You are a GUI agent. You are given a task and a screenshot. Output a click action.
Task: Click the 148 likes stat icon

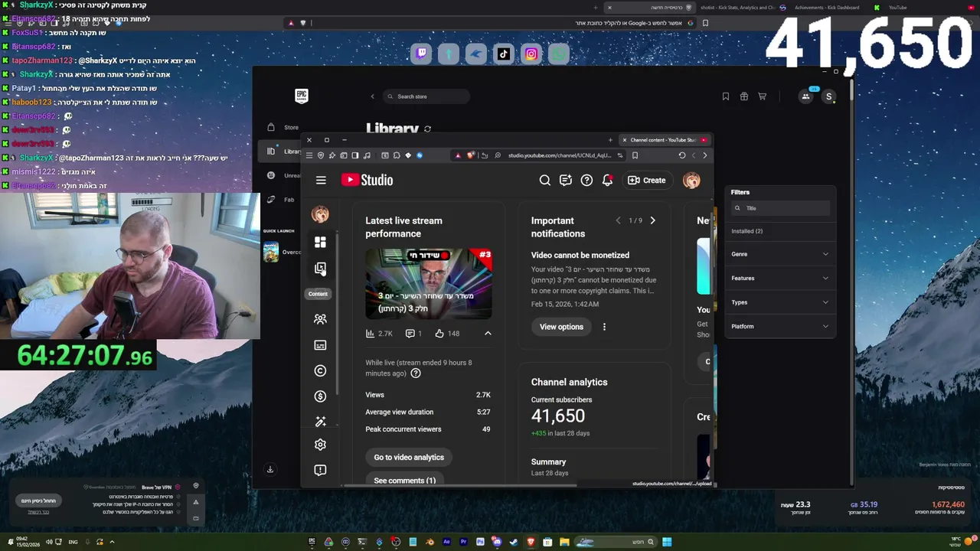(439, 334)
